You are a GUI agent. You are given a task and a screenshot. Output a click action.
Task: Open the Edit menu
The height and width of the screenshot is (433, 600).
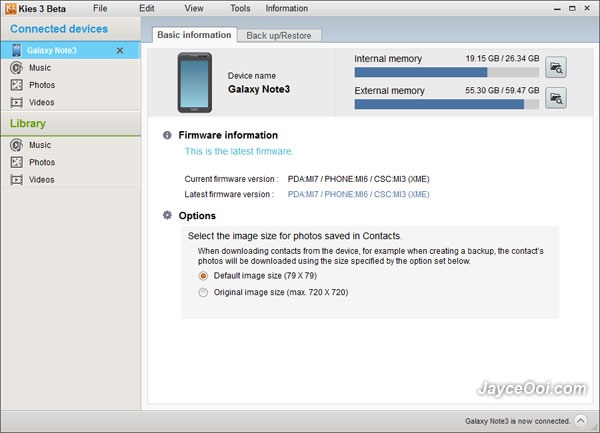pos(147,8)
